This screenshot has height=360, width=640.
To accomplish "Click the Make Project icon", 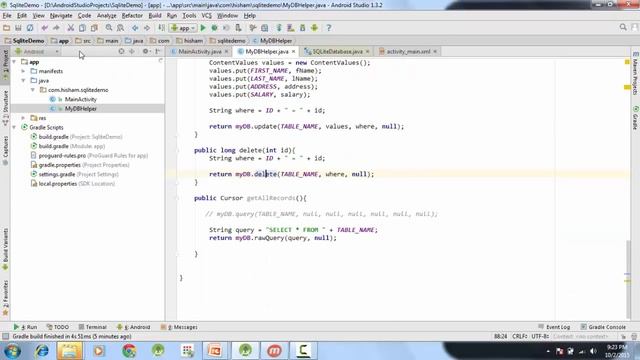I will coord(161,28).
